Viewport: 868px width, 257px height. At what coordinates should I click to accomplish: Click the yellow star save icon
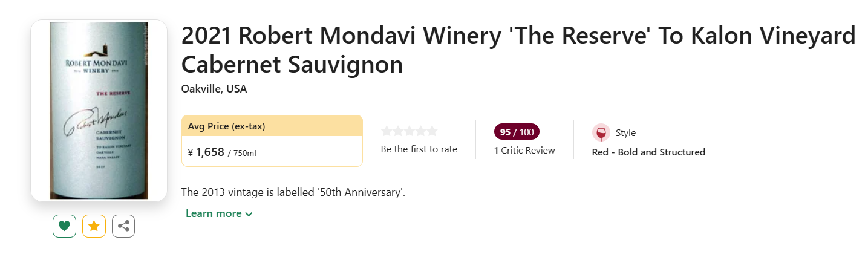[x=94, y=226]
